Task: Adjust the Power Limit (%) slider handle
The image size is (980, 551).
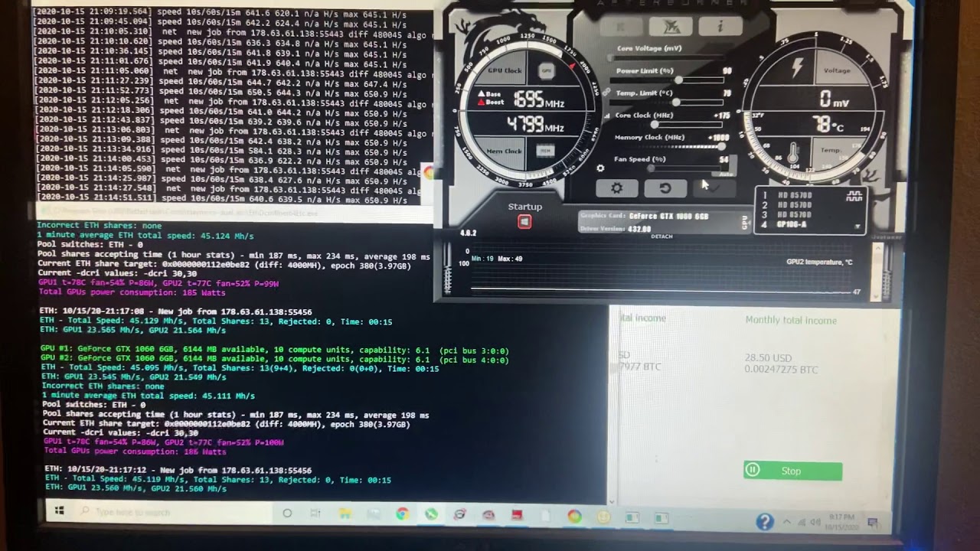Action: (678, 80)
